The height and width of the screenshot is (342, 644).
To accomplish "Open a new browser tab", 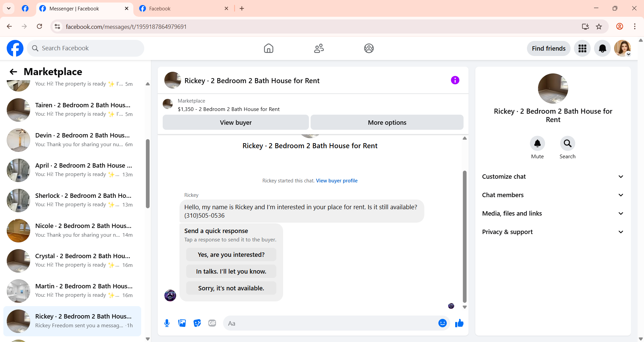I will [x=242, y=8].
